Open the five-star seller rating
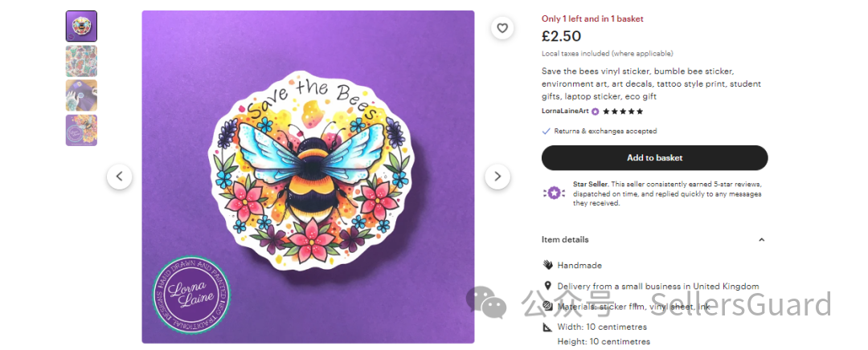Screen dimensions: 868x350 click(623, 112)
